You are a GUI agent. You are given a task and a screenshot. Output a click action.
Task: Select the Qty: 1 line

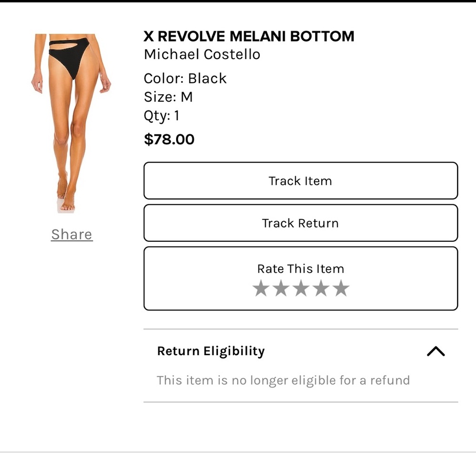161,115
